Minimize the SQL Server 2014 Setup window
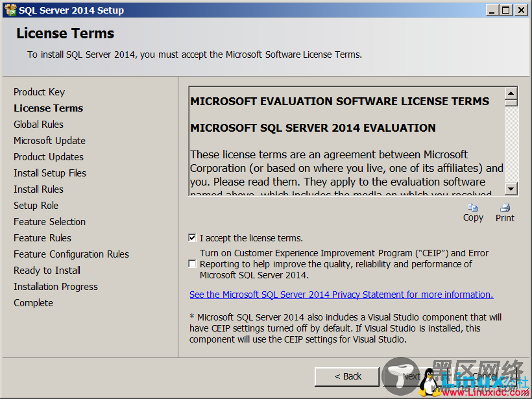Screen dimensions: 532x399 pyautogui.click(x=492, y=10)
